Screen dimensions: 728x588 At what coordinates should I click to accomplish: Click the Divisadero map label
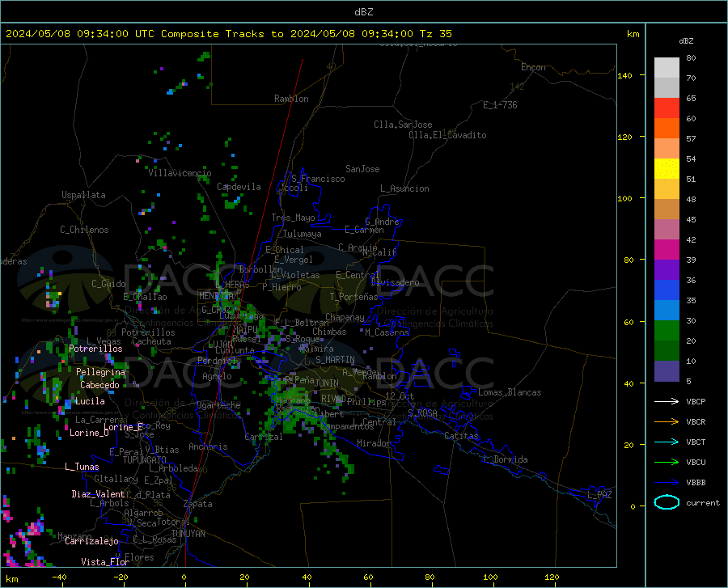395,282
